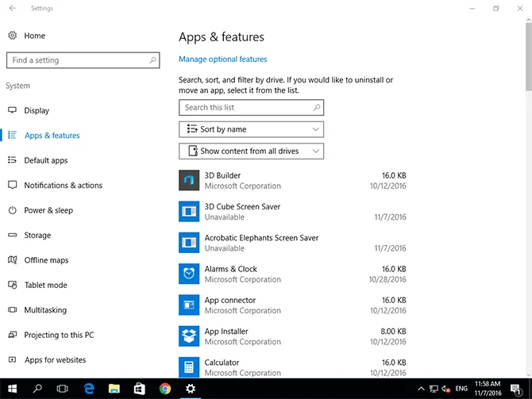Viewport: 532px width, 399px height.
Task: Open Projecting to this PC settings
Action: coord(59,335)
